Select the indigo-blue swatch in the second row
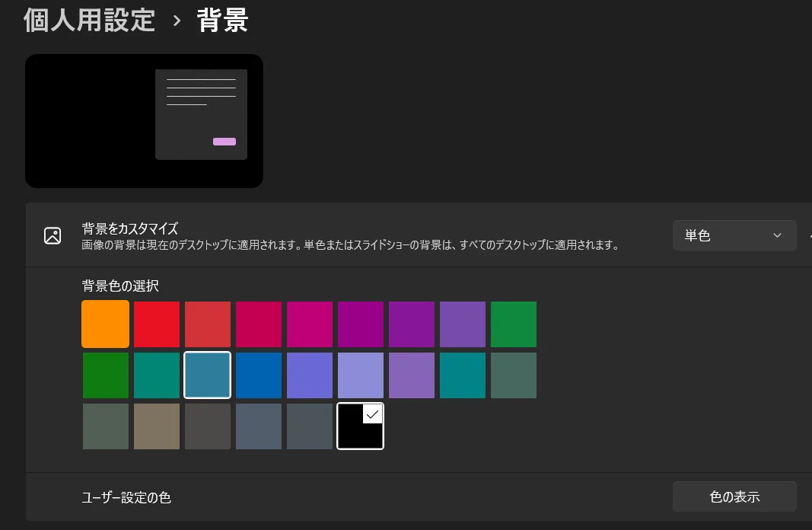Viewport: 812px width, 530px height. [x=310, y=375]
